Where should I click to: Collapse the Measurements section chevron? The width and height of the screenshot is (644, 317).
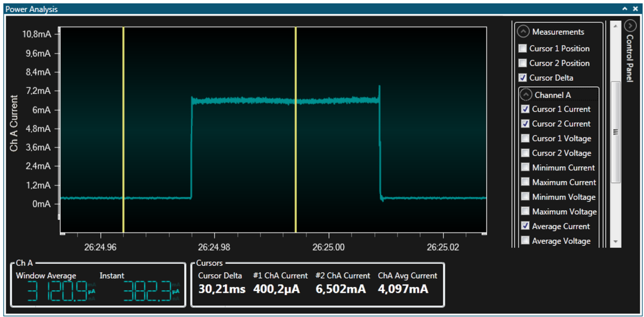pos(524,31)
